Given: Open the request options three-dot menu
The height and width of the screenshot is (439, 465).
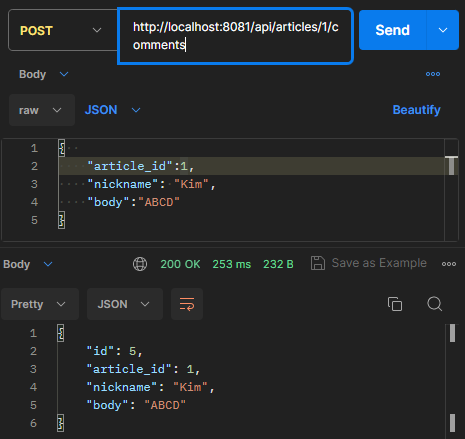Looking at the screenshot, I should [x=433, y=74].
